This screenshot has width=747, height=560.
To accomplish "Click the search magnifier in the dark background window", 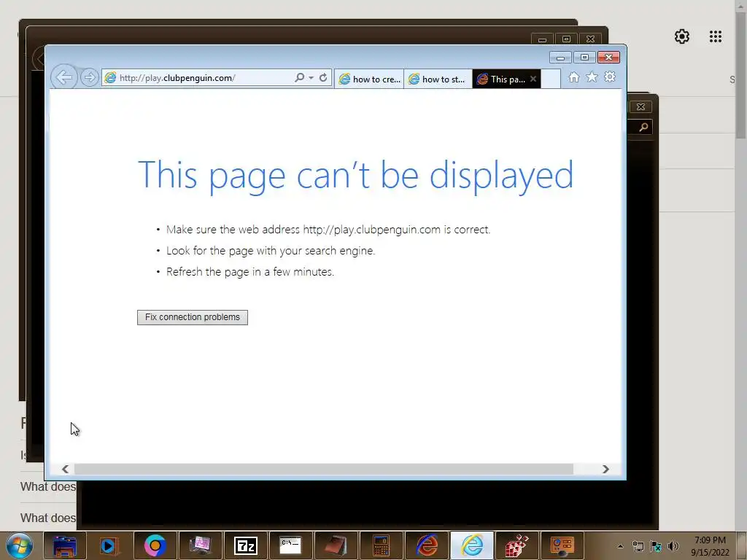I will (x=643, y=127).
